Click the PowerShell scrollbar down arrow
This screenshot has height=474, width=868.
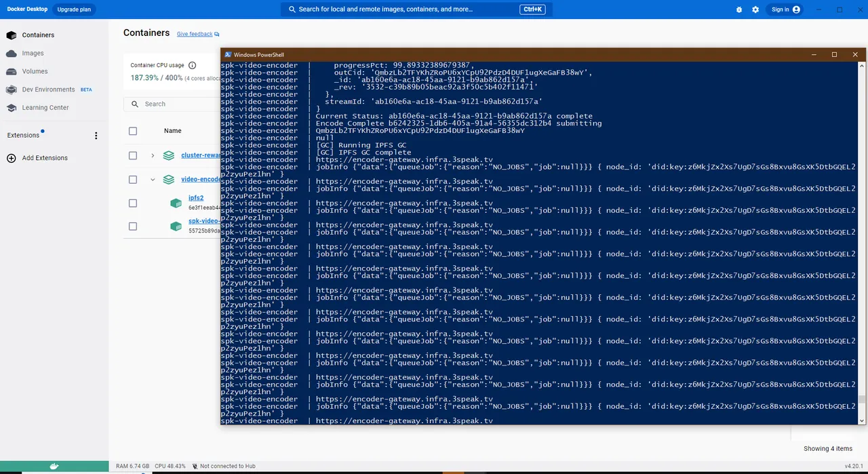tap(862, 420)
